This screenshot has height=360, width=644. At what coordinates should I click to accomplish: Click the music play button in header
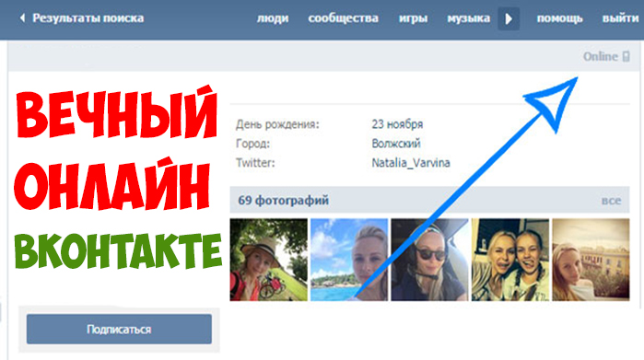coord(509,19)
